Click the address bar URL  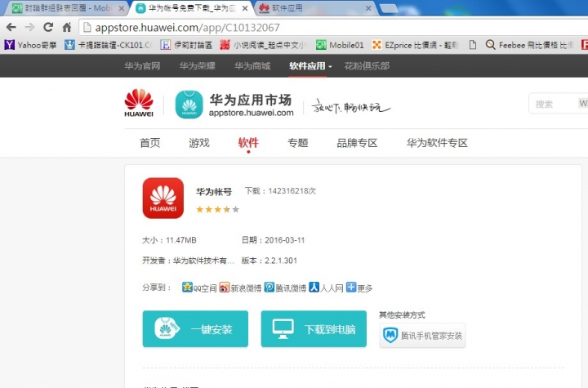(x=187, y=28)
